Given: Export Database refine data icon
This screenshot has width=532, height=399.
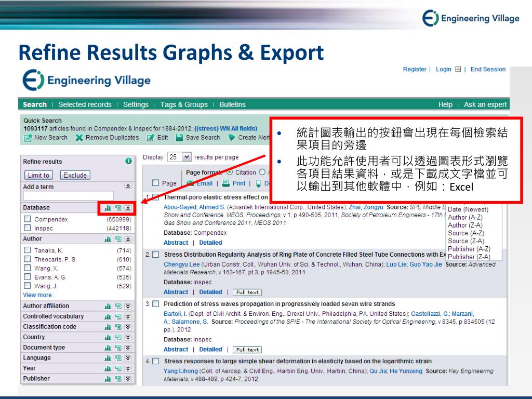Looking at the screenshot, I should point(118,208).
